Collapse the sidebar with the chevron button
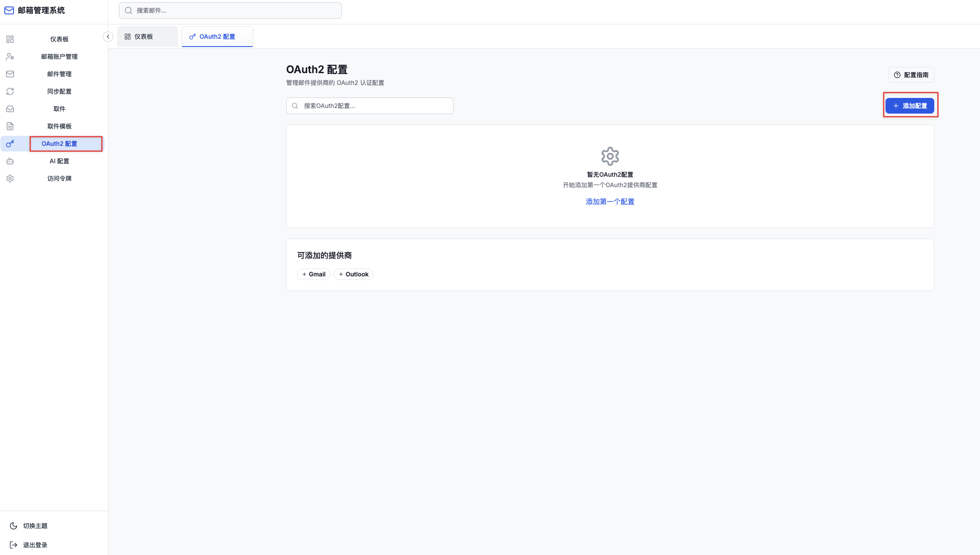 [108, 37]
